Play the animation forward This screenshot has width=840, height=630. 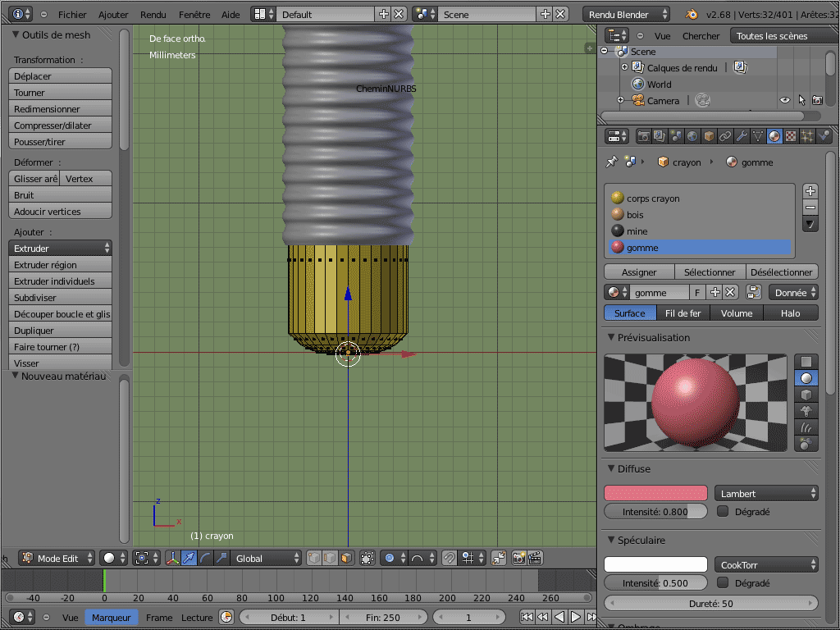point(575,617)
